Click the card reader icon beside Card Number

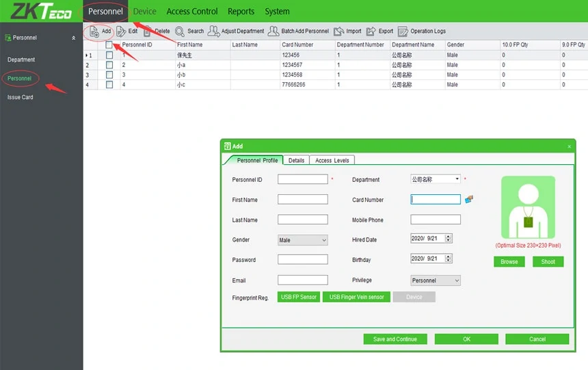(469, 200)
